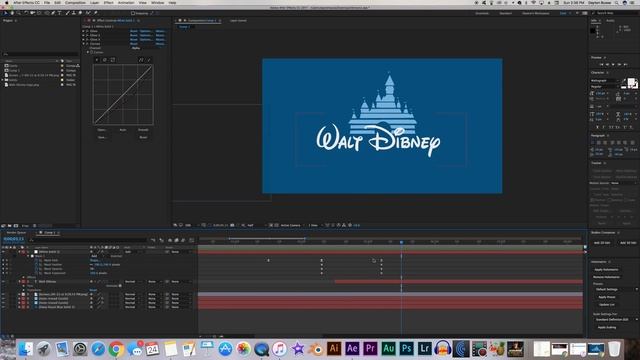The width and height of the screenshot is (640, 360).
Task: Toggle visibility of the White Solid 1 layer
Action: coord(3,252)
